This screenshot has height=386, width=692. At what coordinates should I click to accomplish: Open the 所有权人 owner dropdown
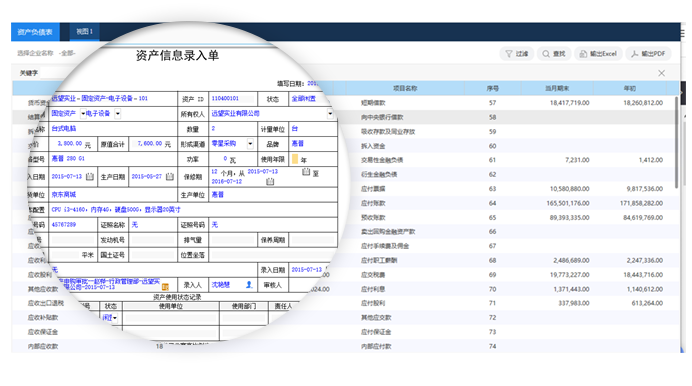330,114
